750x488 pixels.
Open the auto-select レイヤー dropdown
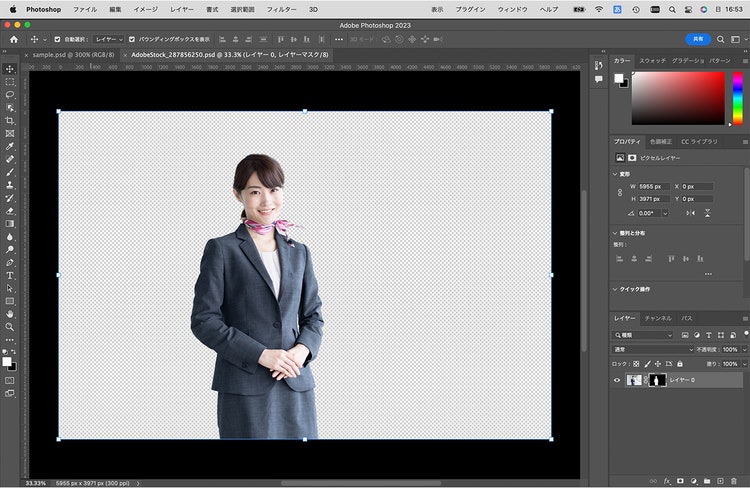click(x=109, y=40)
